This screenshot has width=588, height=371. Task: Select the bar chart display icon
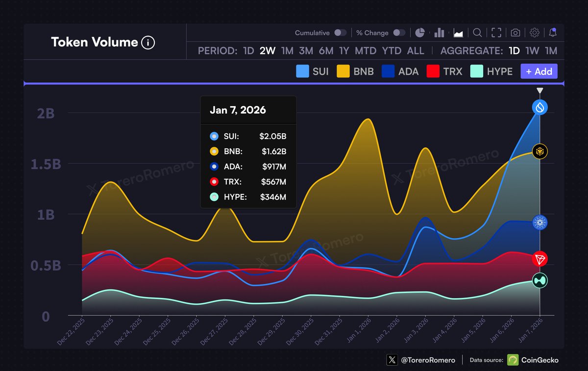point(439,32)
